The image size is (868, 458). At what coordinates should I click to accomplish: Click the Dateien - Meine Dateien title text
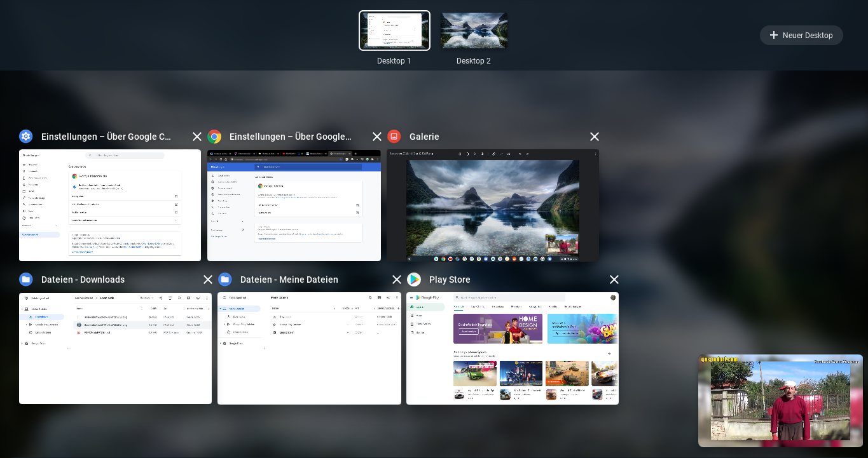pyautogui.click(x=289, y=280)
